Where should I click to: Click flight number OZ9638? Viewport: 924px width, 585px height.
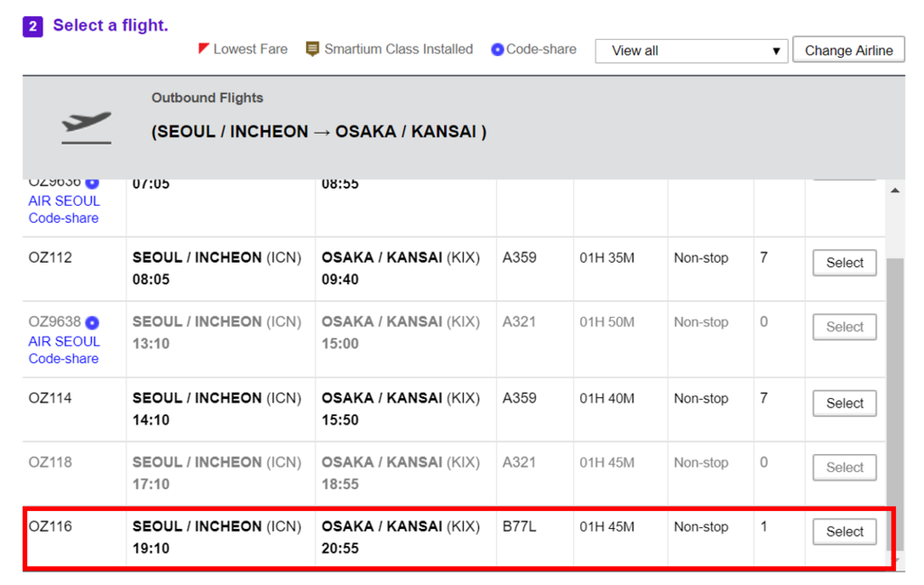click(54, 322)
